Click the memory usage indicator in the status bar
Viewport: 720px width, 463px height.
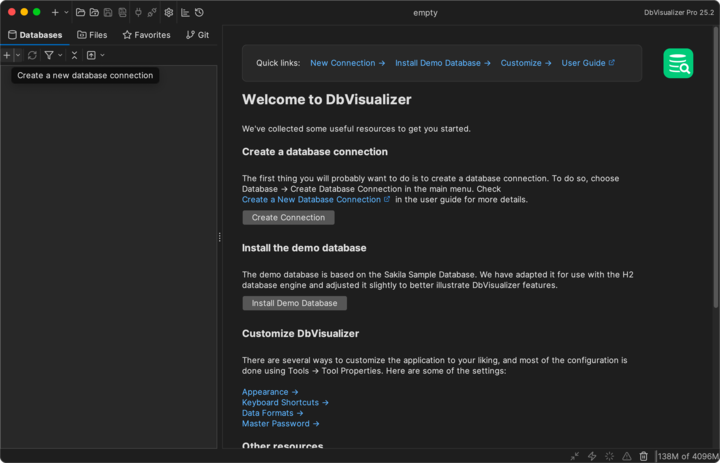686,456
